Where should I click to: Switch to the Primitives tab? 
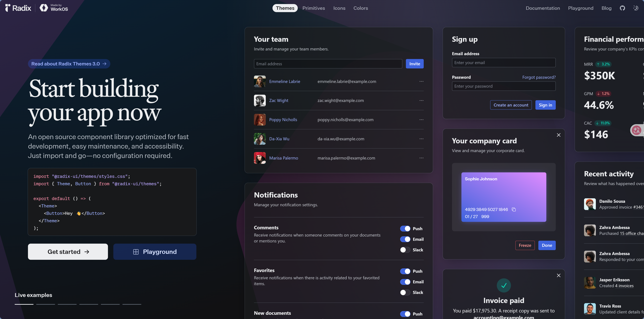pos(314,8)
